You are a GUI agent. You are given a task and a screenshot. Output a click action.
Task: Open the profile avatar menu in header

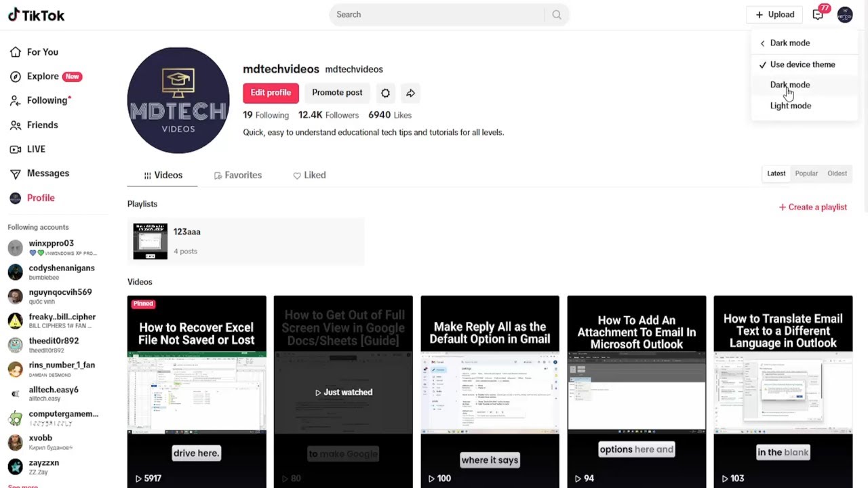pos(844,15)
